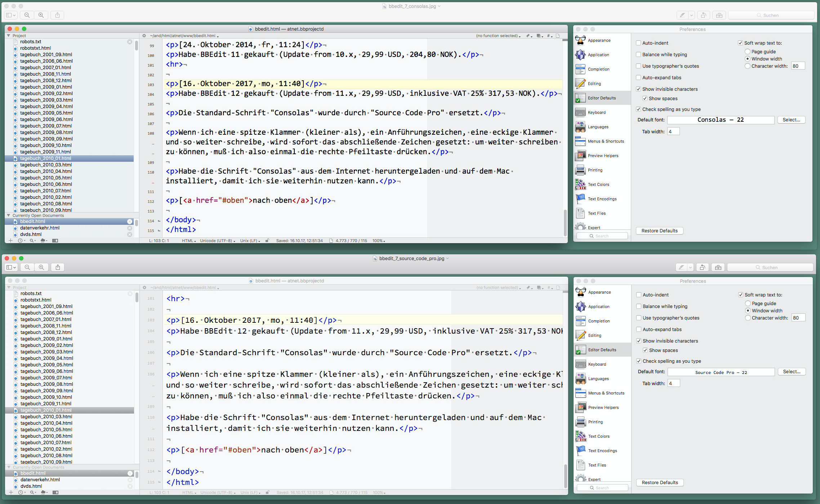
Task: Open the Text Files document icon in the Consolas Preferences
Action: [580, 213]
